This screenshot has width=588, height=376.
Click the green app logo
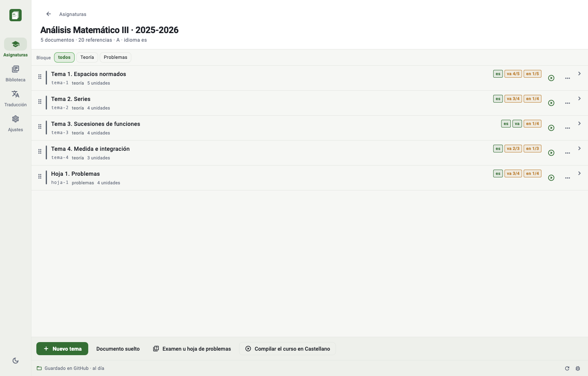(x=16, y=15)
